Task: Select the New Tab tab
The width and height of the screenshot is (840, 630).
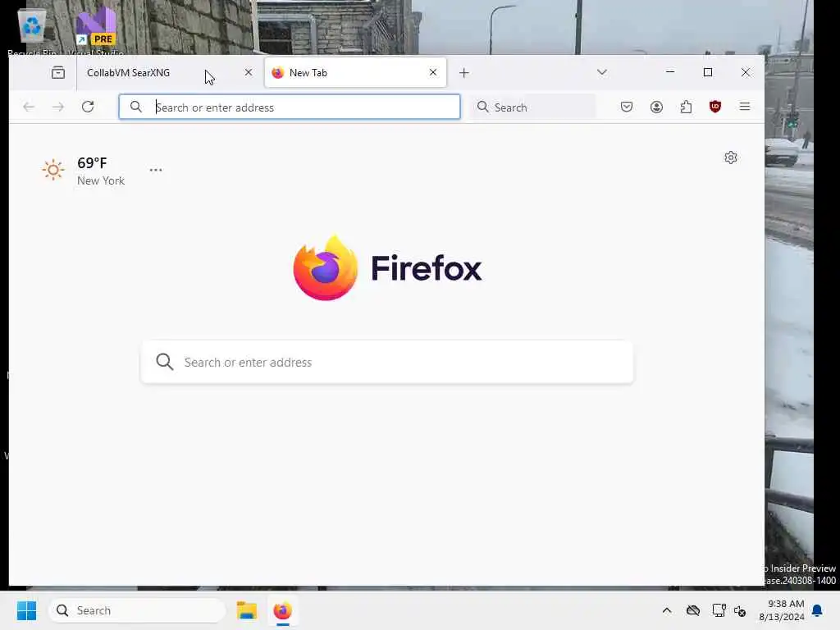Action: [354, 72]
